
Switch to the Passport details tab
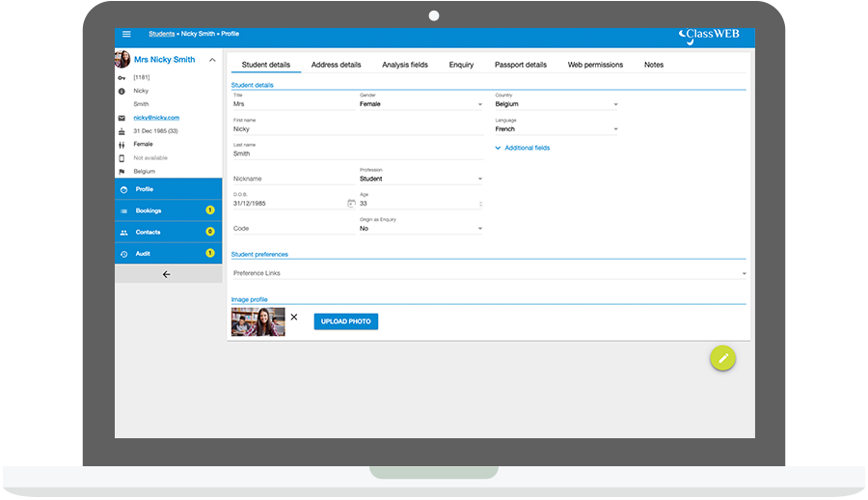tap(521, 65)
